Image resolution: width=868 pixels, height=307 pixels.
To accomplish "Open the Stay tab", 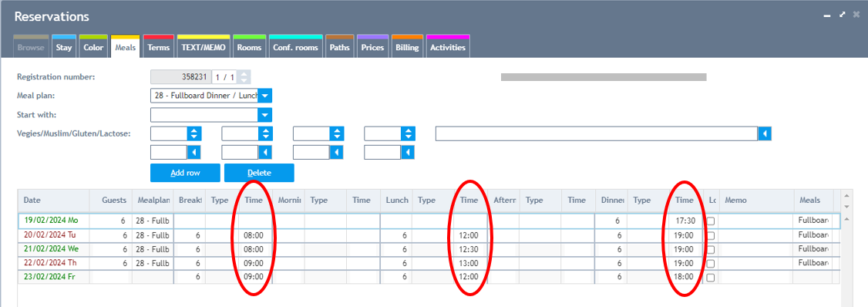I will coord(64,47).
